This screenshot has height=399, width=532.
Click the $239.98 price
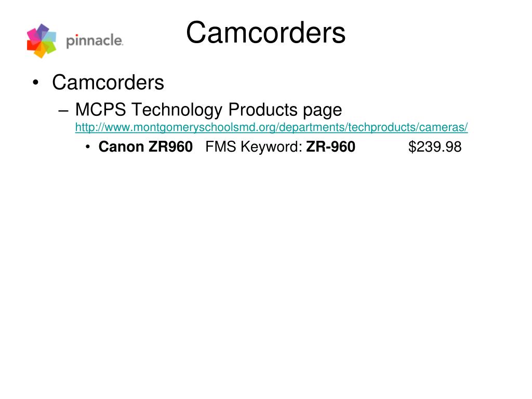435,147
